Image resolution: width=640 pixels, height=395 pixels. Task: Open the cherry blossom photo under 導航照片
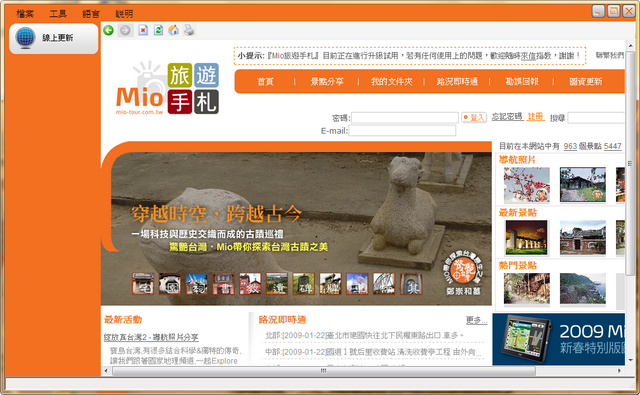click(x=527, y=185)
